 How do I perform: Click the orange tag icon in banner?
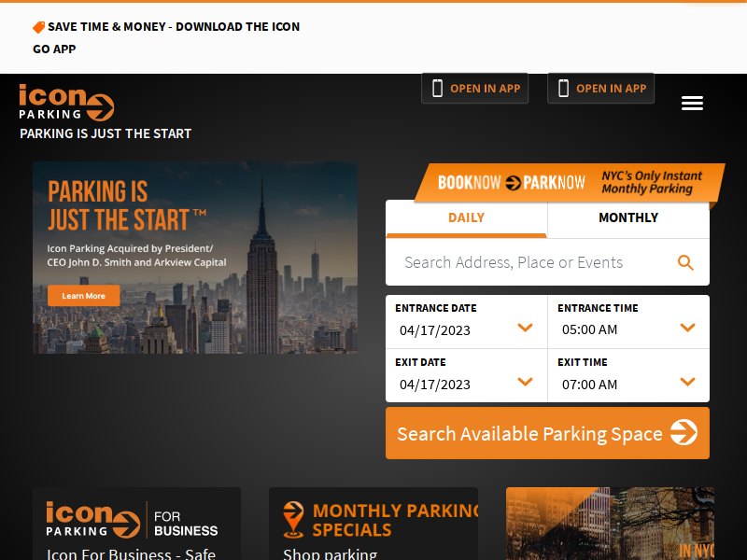point(39,27)
